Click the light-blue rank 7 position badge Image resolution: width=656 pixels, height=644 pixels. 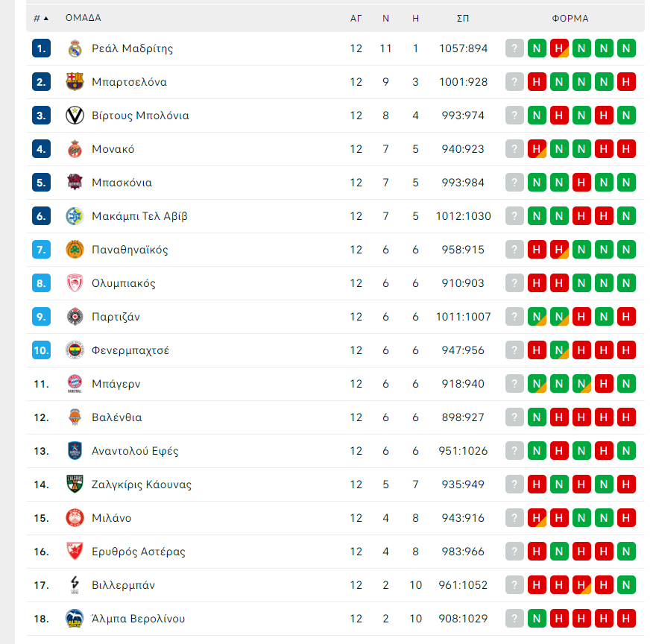coord(41,250)
